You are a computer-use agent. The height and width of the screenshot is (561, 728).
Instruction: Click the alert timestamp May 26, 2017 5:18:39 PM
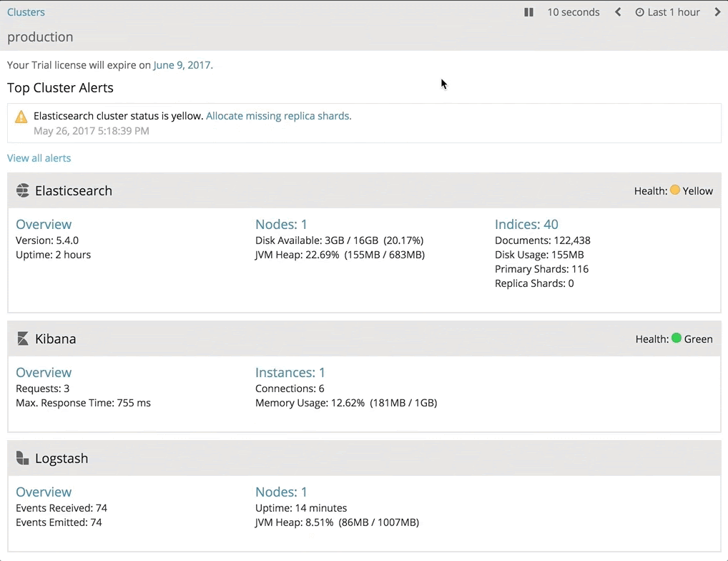[x=92, y=131]
